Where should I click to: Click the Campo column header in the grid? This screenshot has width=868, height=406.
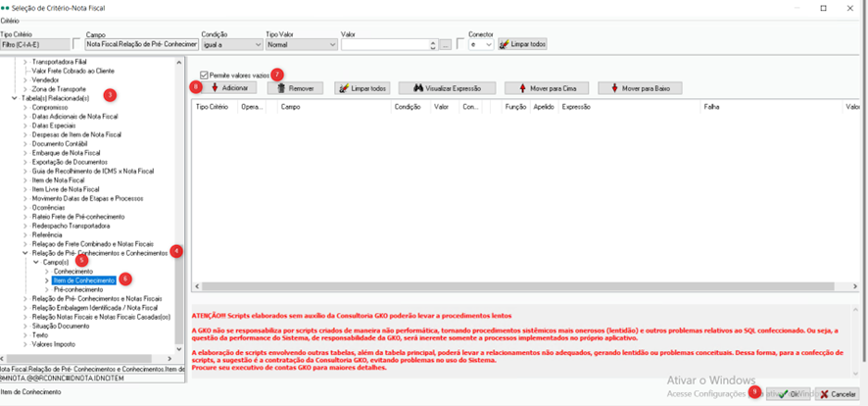pyautogui.click(x=334, y=107)
